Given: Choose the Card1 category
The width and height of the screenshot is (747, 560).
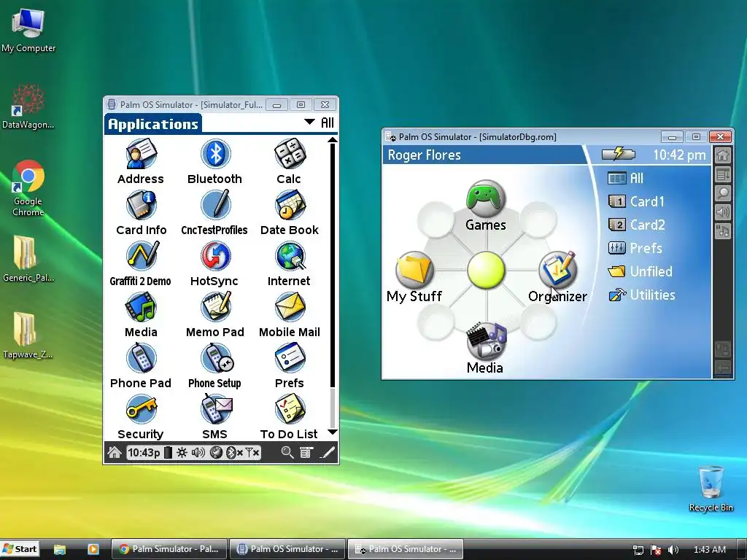Looking at the screenshot, I should pos(636,201).
